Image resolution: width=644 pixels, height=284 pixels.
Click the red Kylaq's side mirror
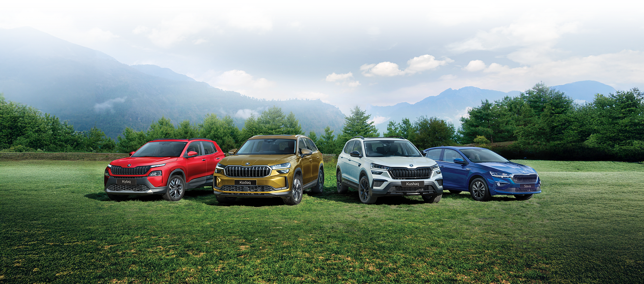click(192, 154)
